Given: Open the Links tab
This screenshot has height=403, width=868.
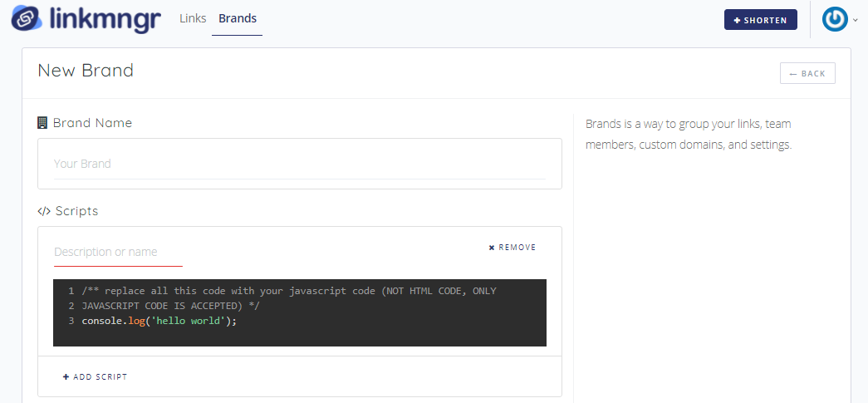Looking at the screenshot, I should [193, 18].
